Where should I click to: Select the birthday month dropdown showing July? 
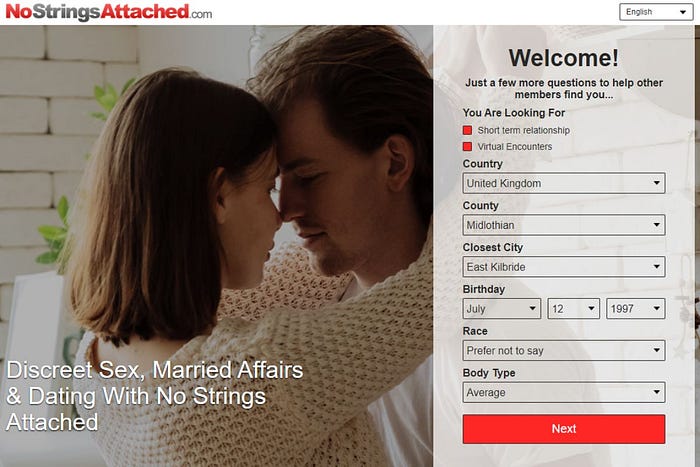(502, 309)
